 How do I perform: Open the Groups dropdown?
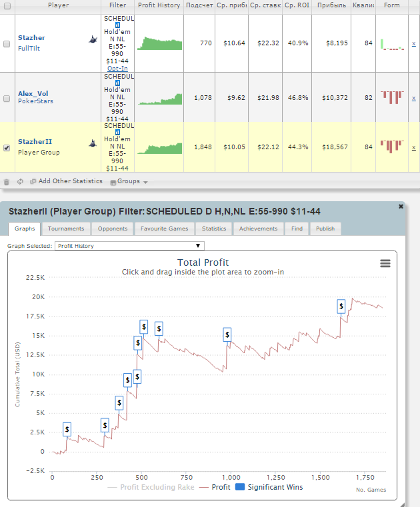(x=129, y=181)
